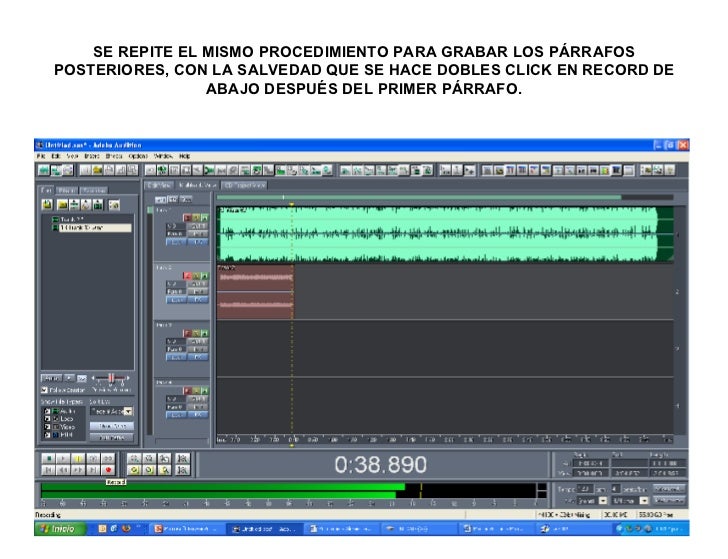Click the green horizontal scroll bar above the tracks
The height and width of the screenshot is (559, 728).
click(419, 197)
